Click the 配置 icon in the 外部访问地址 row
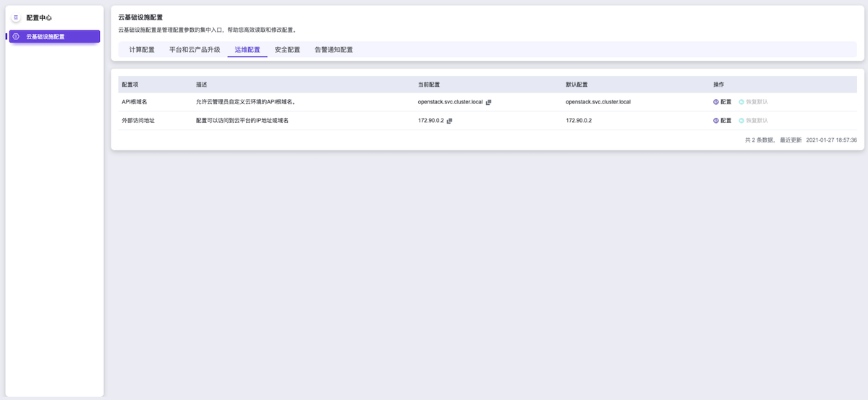 (717, 121)
